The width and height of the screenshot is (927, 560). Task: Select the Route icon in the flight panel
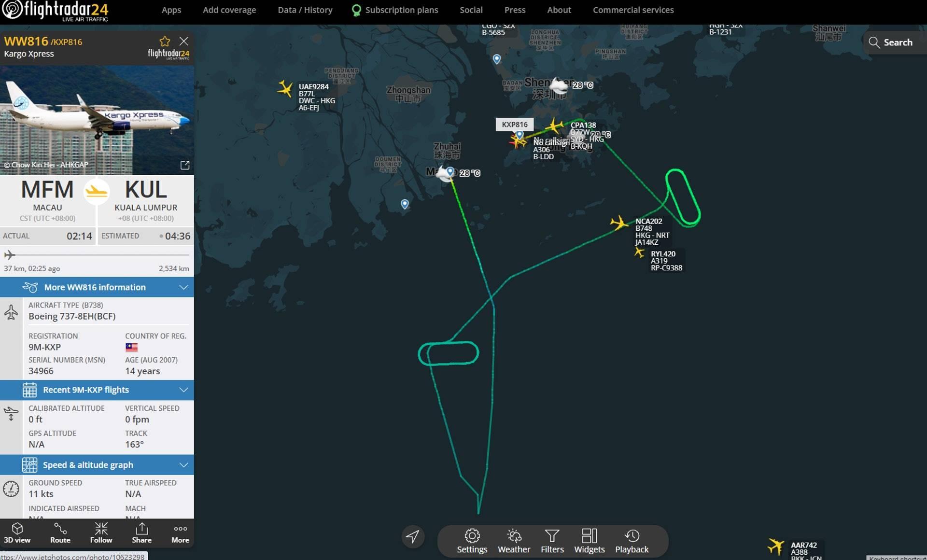point(60,533)
